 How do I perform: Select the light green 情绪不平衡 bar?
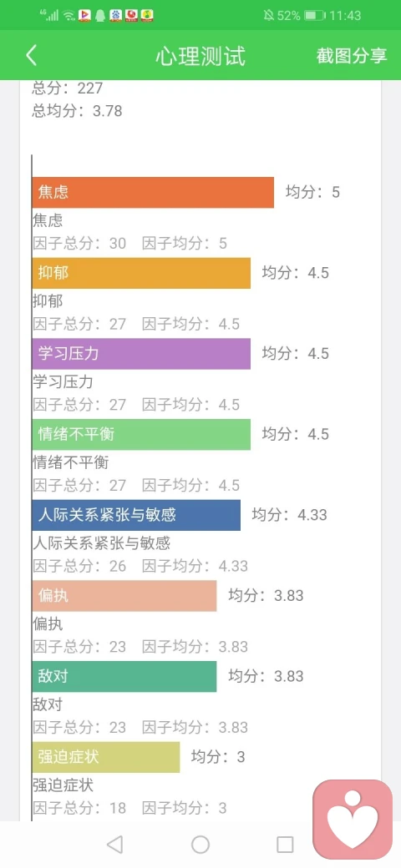coord(141,435)
